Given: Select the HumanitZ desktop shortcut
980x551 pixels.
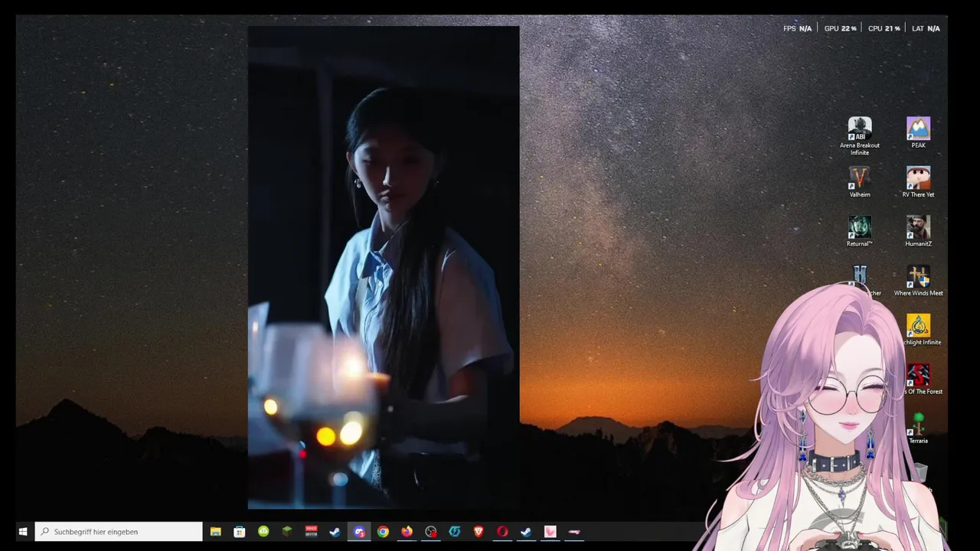Looking at the screenshot, I should click(918, 231).
